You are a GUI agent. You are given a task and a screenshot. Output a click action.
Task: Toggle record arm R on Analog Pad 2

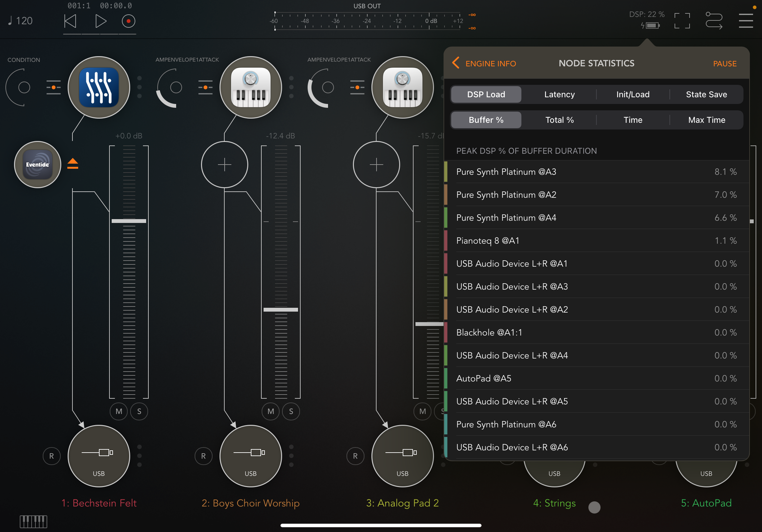point(355,456)
